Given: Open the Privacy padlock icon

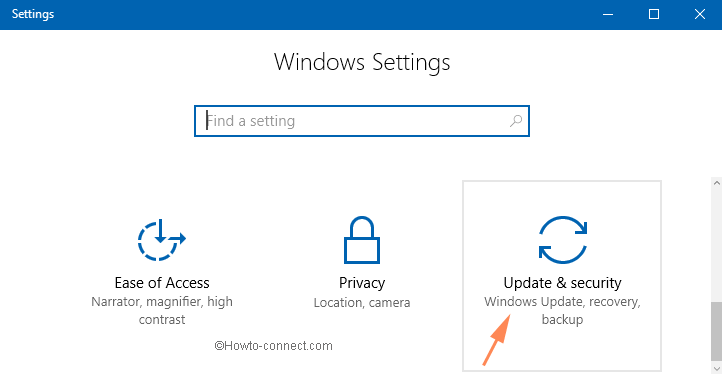Looking at the screenshot, I should click(362, 240).
